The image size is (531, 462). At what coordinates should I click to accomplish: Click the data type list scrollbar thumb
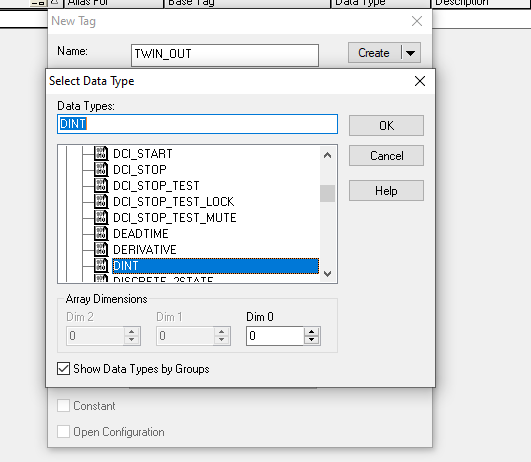(327, 193)
